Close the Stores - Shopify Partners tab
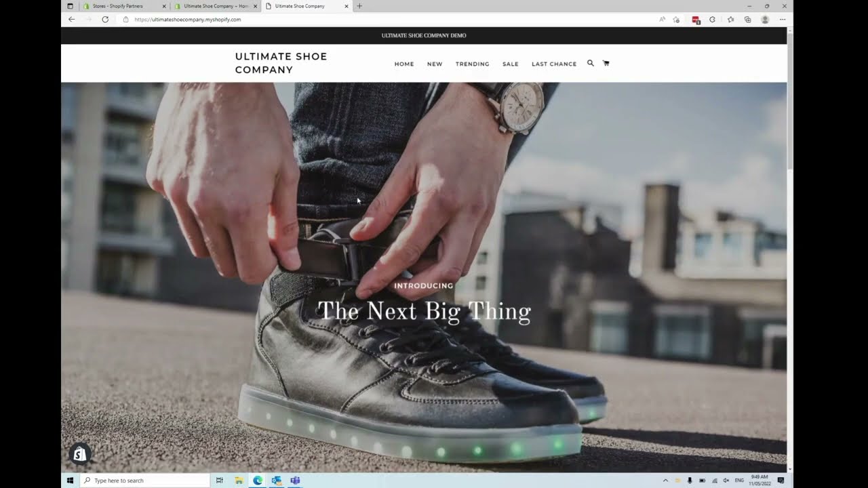Image resolution: width=868 pixels, height=488 pixels. (164, 6)
